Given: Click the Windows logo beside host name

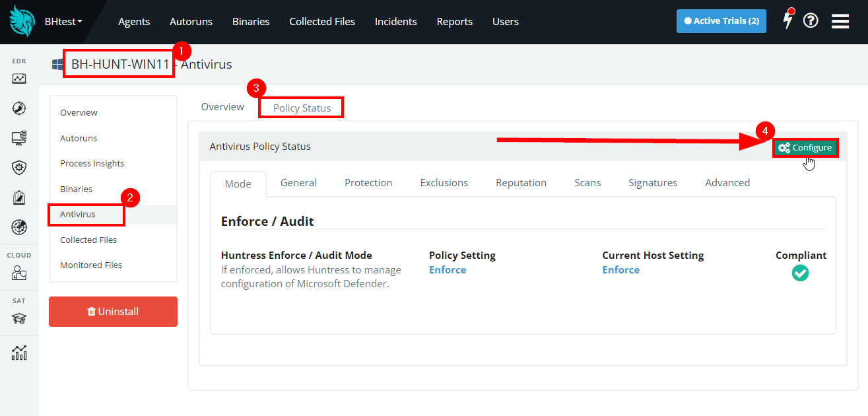Looking at the screenshot, I should [x=58, y=64].
